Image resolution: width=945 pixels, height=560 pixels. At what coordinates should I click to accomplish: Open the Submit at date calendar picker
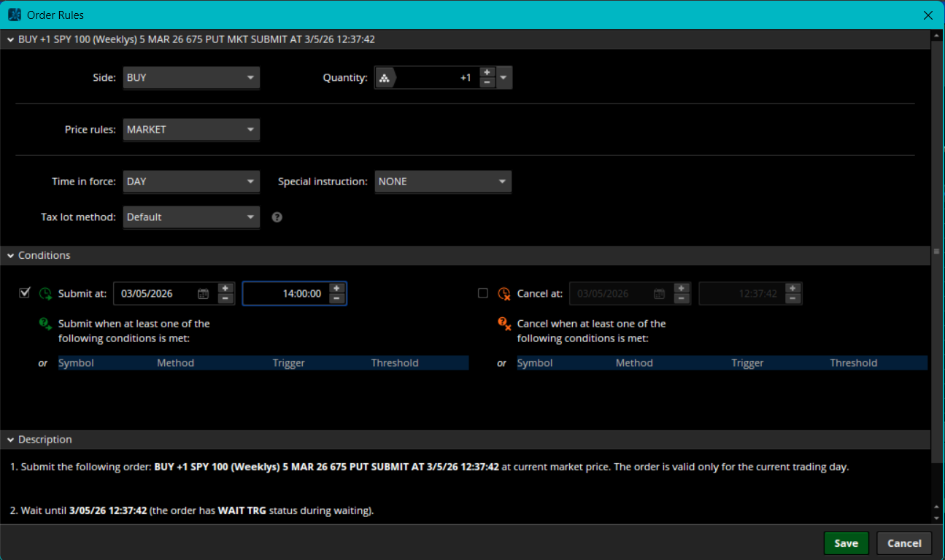click(204, 294)
